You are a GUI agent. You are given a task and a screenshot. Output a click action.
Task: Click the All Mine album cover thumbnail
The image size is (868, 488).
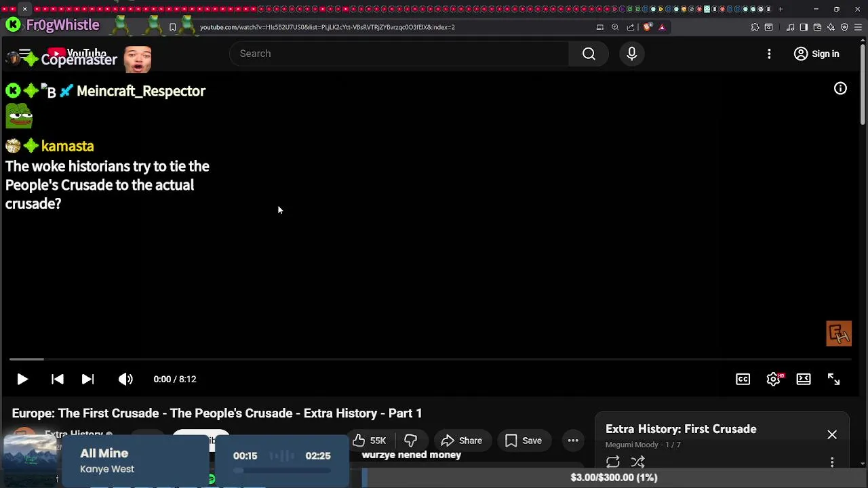click(30, 460)
